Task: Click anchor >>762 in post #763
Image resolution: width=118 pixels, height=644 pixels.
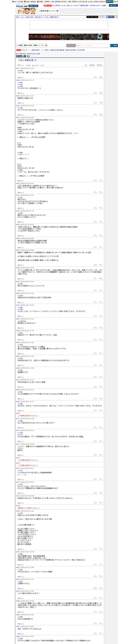Action: [20, 333]
